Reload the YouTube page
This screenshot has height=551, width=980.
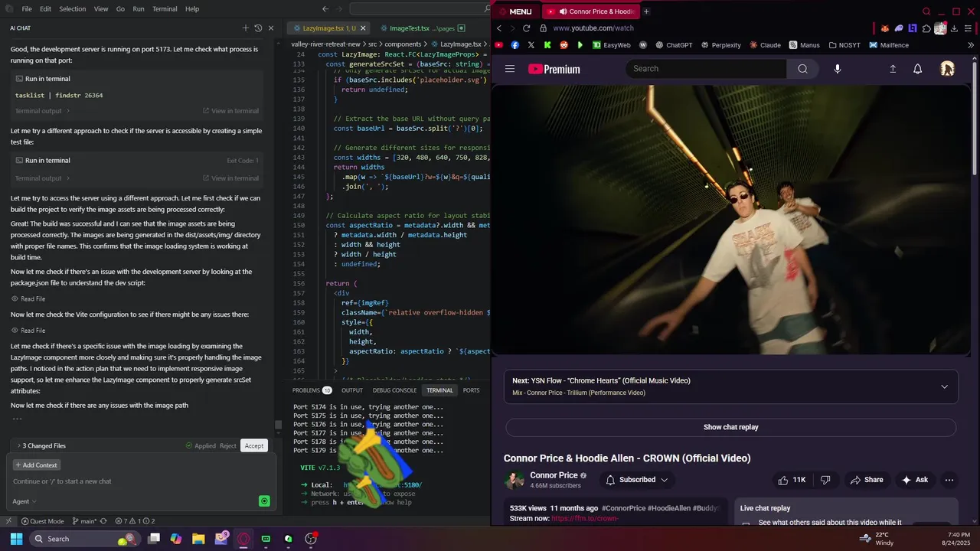click(526, 28)
